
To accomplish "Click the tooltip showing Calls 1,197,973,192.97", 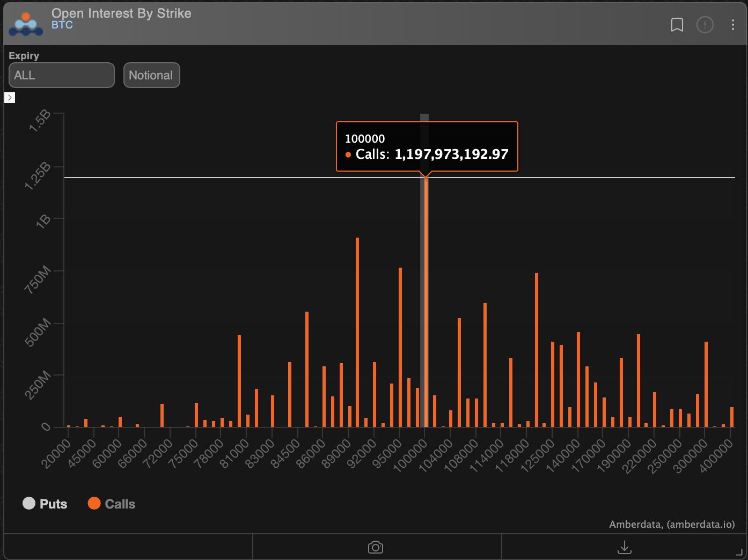I will pos(427,146).
